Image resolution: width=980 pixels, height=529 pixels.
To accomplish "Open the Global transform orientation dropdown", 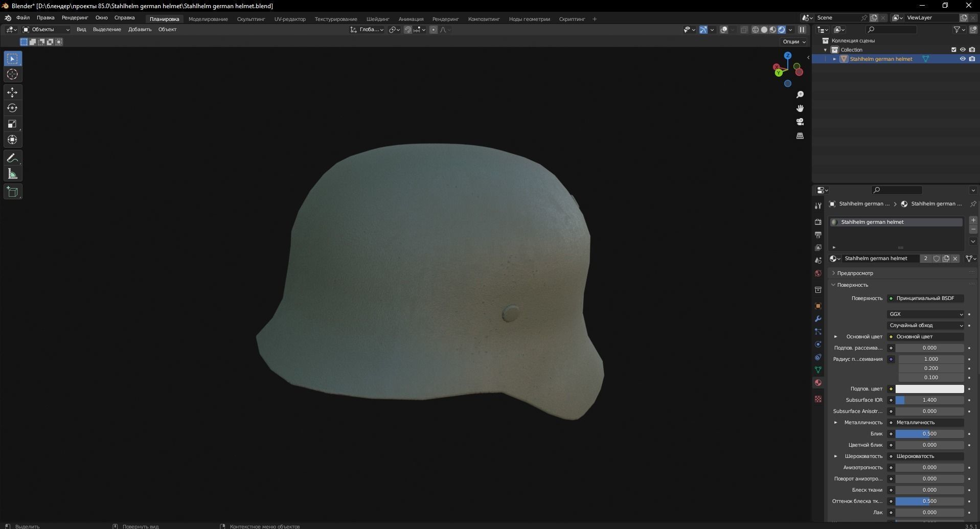I will tap(367, 30).
